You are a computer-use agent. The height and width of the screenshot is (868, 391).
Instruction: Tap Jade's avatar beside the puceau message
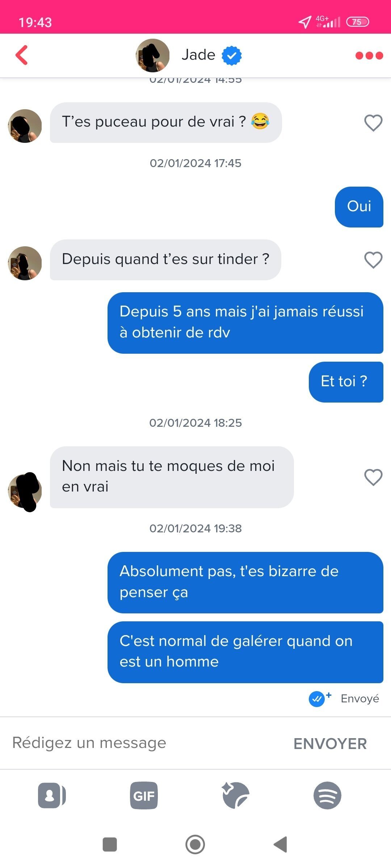[25, 126]
